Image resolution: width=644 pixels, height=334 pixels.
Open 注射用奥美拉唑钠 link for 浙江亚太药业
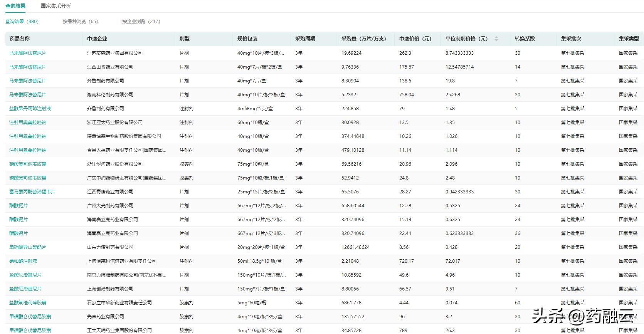pyautogui.click(x=28, y=123)
